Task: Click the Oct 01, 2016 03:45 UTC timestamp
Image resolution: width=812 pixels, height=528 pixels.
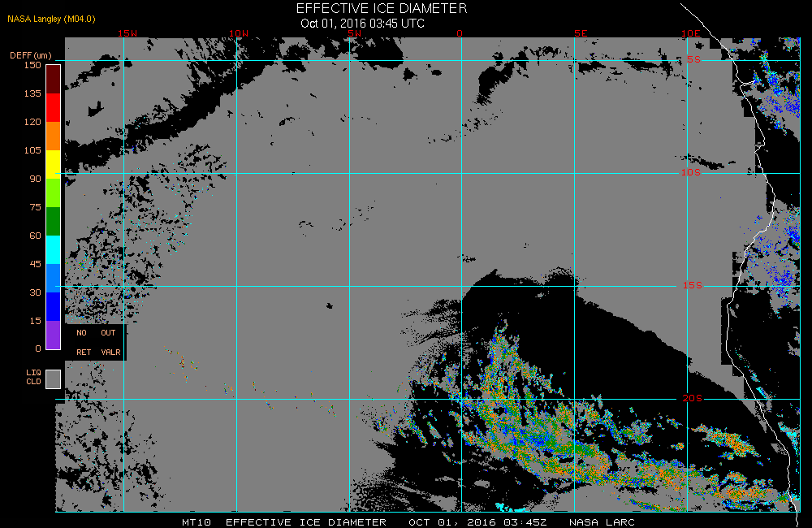Action: (x=362, y=24)
